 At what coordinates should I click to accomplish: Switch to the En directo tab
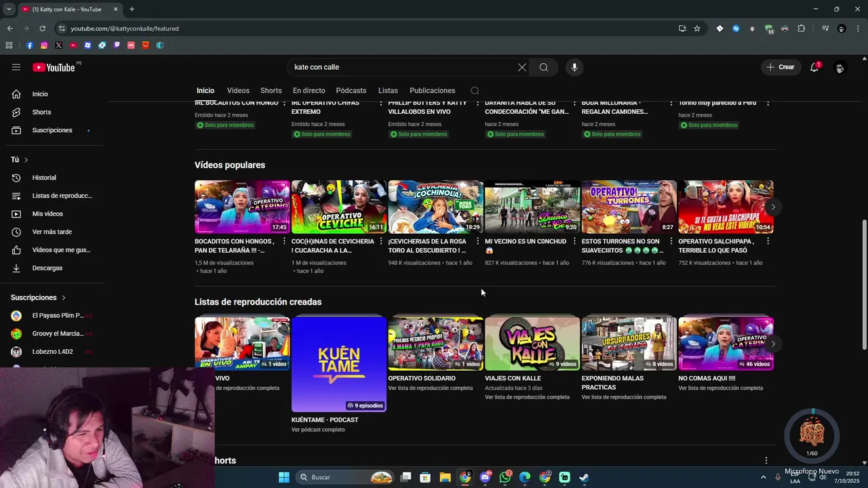point(309,91)
